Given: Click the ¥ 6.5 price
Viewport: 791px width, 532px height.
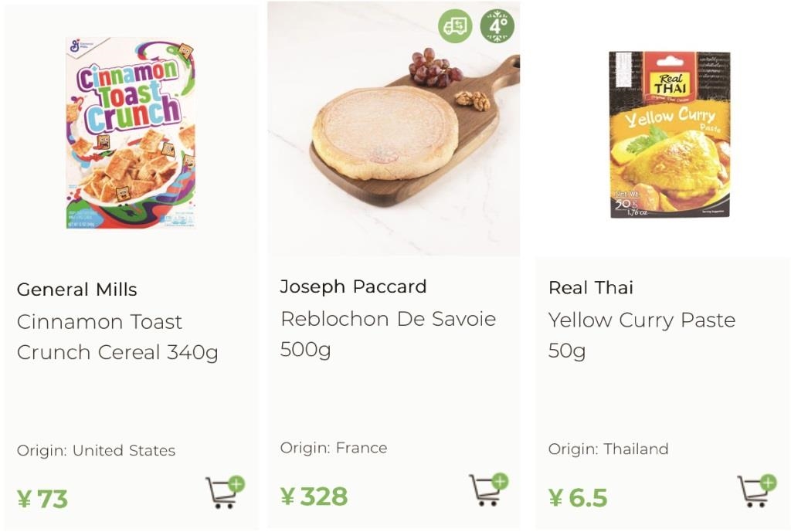Looking at the screenshot, I should point(578,498).
